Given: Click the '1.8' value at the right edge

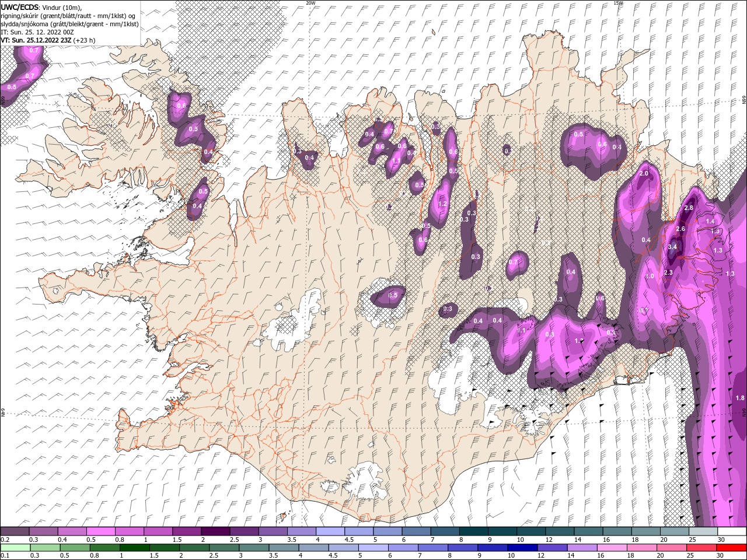Looking at the screenshot, I should [x=740, y=398].
